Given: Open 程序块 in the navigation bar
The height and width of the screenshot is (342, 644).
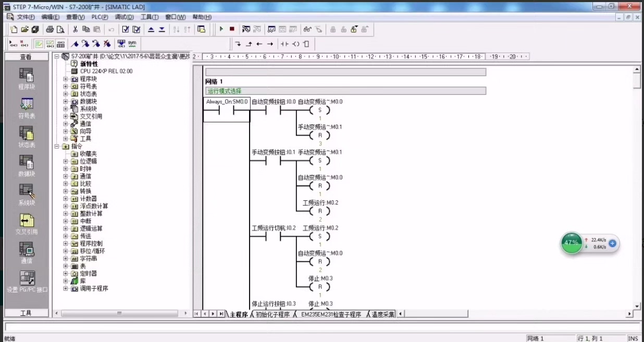Looking at the screenshot, I should (26, 79).
